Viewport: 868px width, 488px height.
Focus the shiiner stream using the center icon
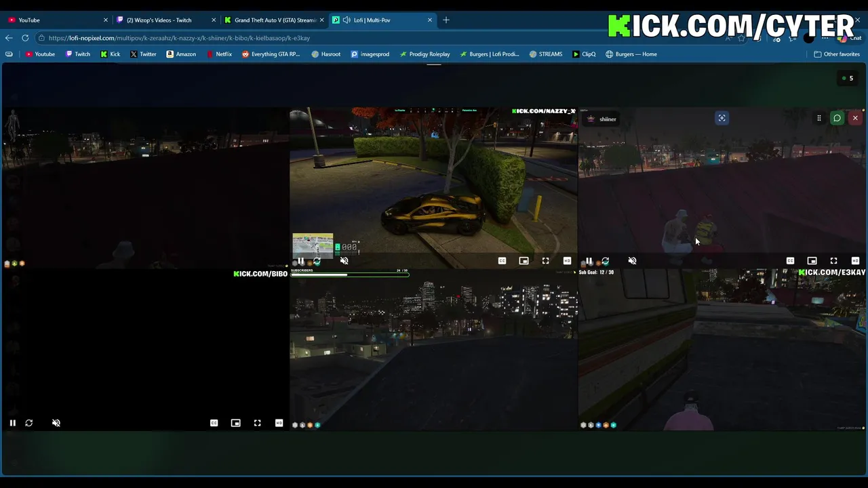(x=722, y=118)
